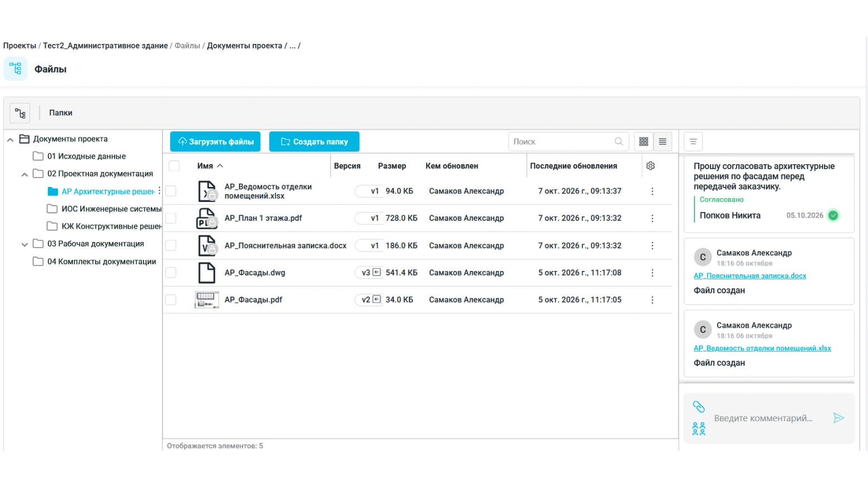Open the three-dot menu for АР_План 1 этажа.pdf

pyautogui.click(x=652, y=218)
